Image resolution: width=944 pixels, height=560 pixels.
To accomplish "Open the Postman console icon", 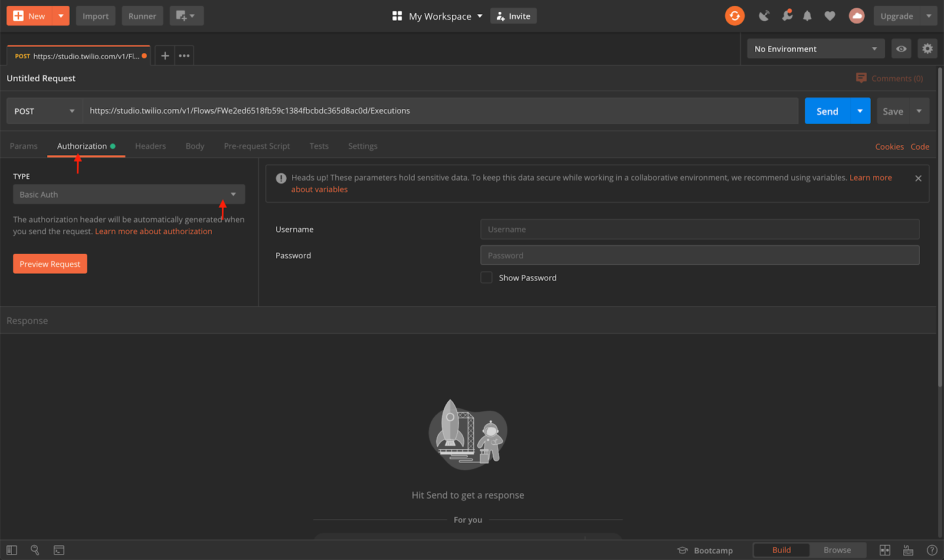I will 59,550.
